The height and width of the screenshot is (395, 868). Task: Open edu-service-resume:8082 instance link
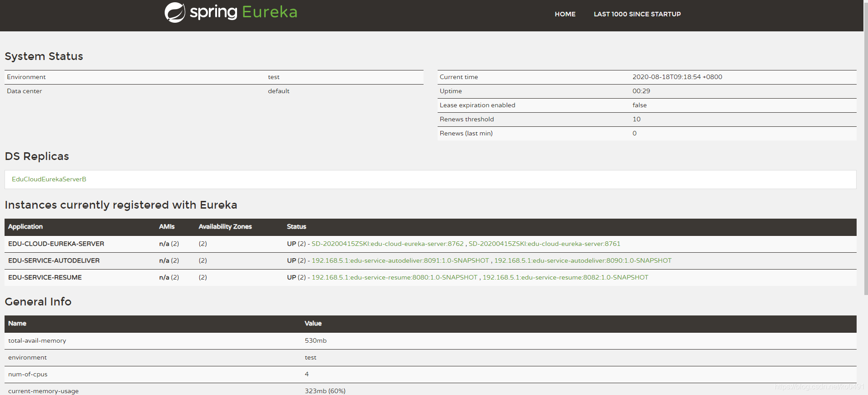565,277
